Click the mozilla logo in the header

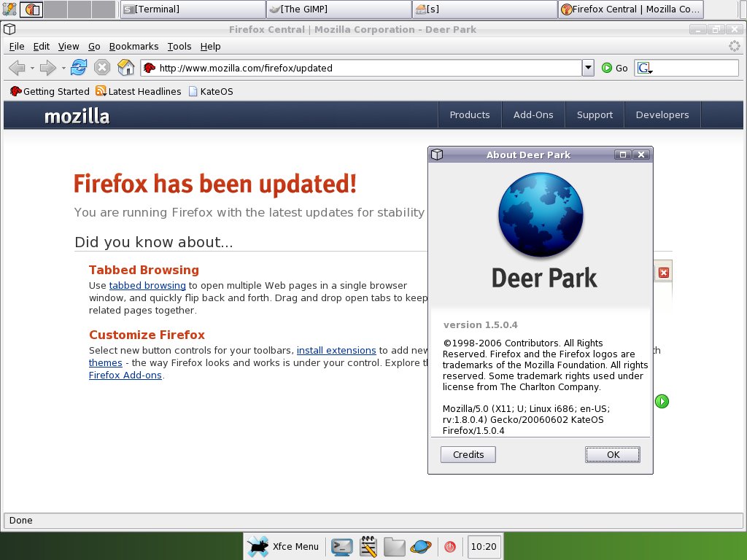click(77, 116)
